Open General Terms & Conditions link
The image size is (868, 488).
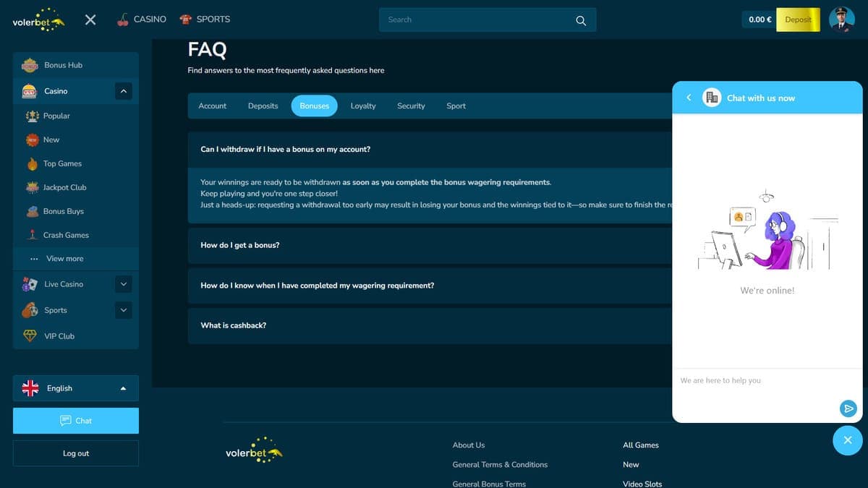500,465
